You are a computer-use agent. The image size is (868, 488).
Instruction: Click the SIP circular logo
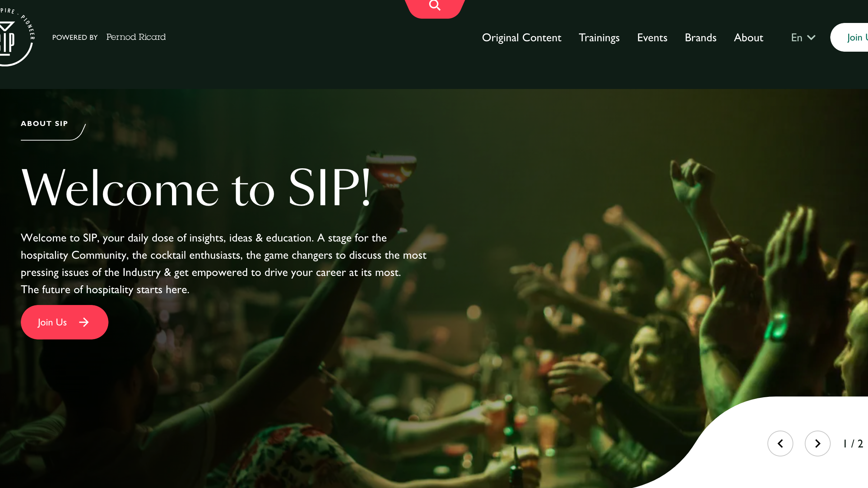click(16, 36)
